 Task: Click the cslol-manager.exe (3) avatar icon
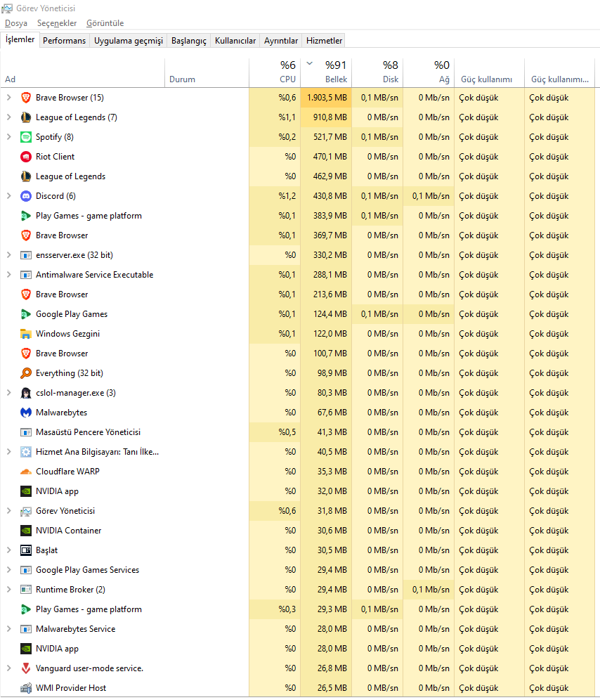tap(26, 393)
